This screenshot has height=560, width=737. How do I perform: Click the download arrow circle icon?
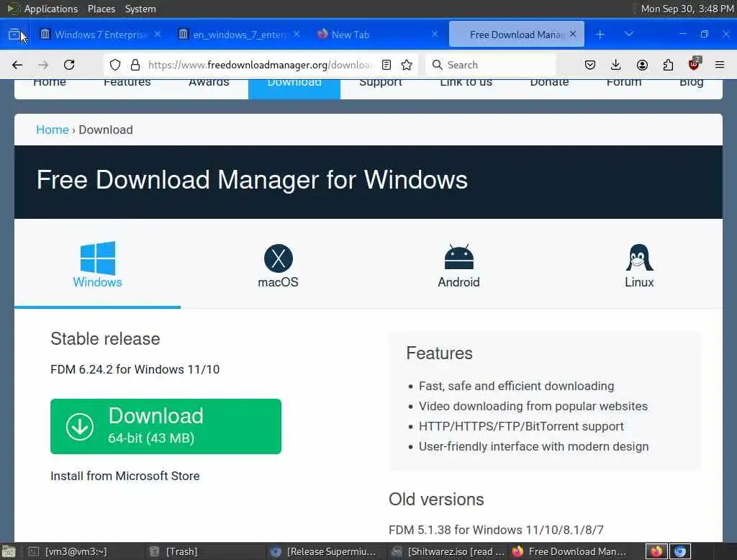(x=79, y=426)
